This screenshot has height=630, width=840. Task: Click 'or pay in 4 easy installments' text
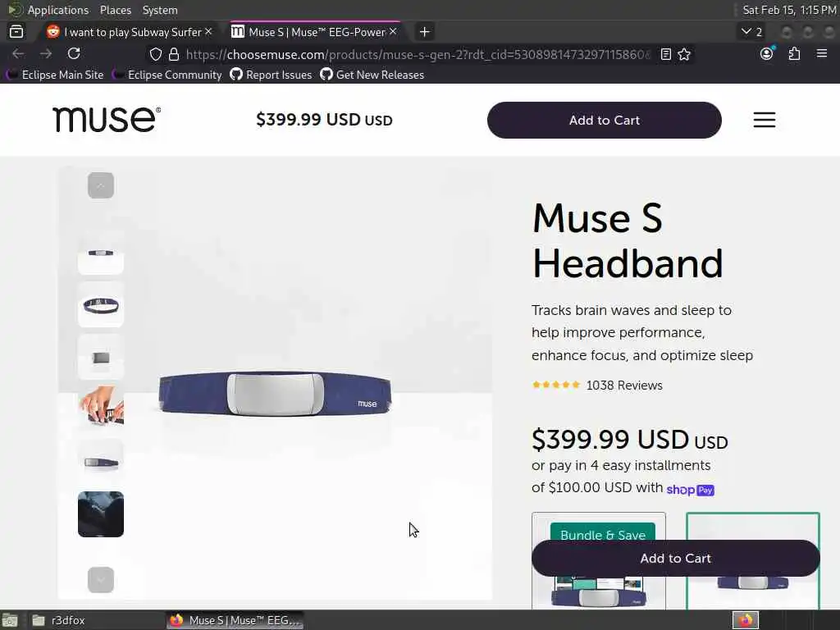[x=621, y=465]
